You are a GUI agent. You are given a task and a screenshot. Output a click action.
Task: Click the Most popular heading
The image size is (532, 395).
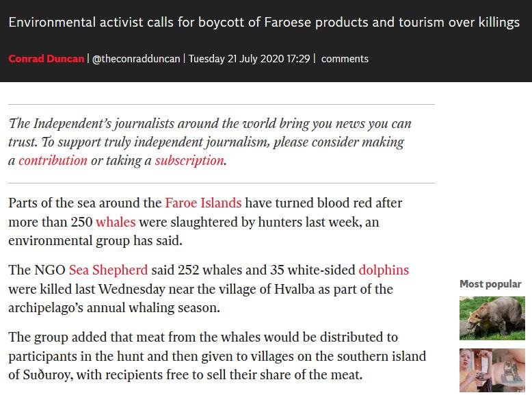490,284
